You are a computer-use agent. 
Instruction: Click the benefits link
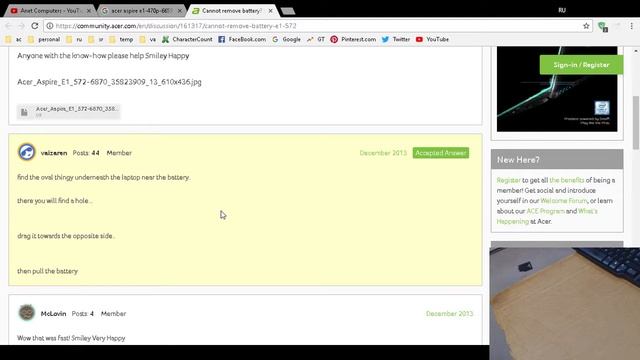click(567, 180)
